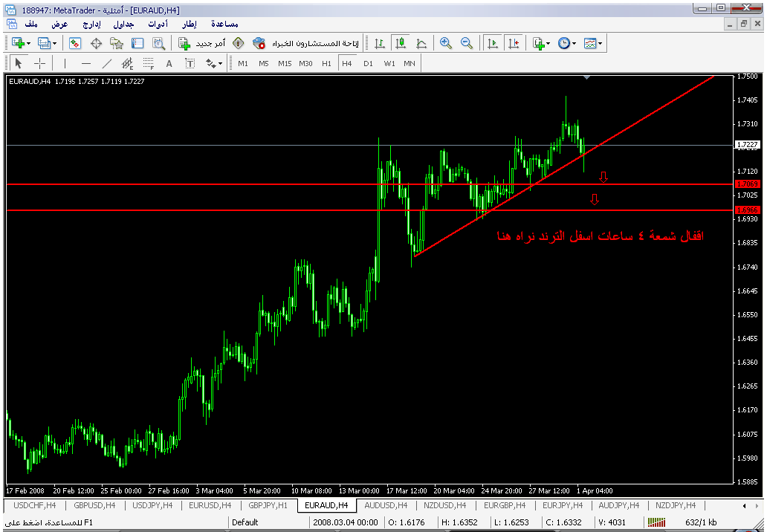Click the New Chart icon

point(18,43)
